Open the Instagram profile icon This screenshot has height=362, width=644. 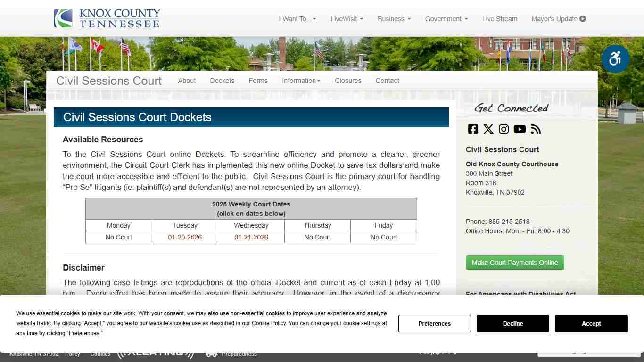(504, 129)
